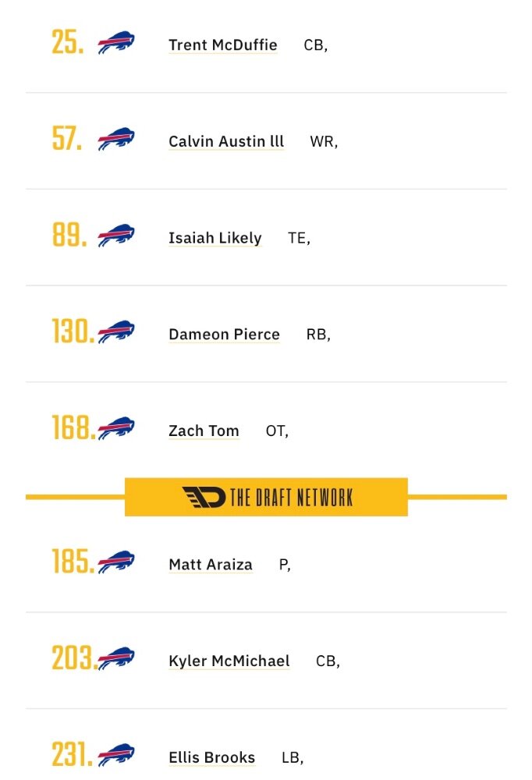Click the Bills logo beside pick 25

[x=116, y=43]
